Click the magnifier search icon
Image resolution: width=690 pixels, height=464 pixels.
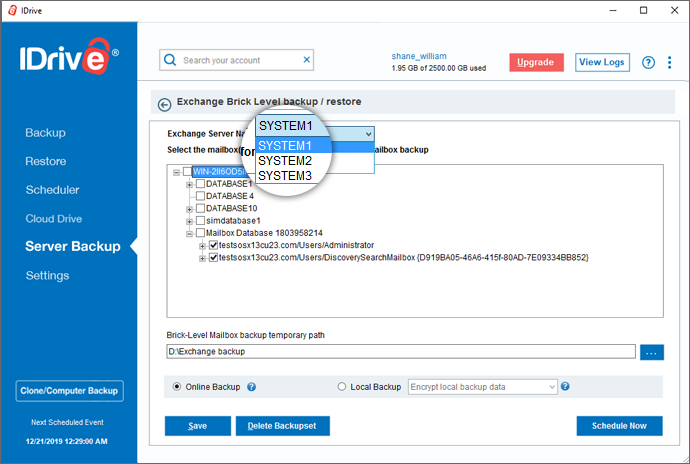click(170, 59)
